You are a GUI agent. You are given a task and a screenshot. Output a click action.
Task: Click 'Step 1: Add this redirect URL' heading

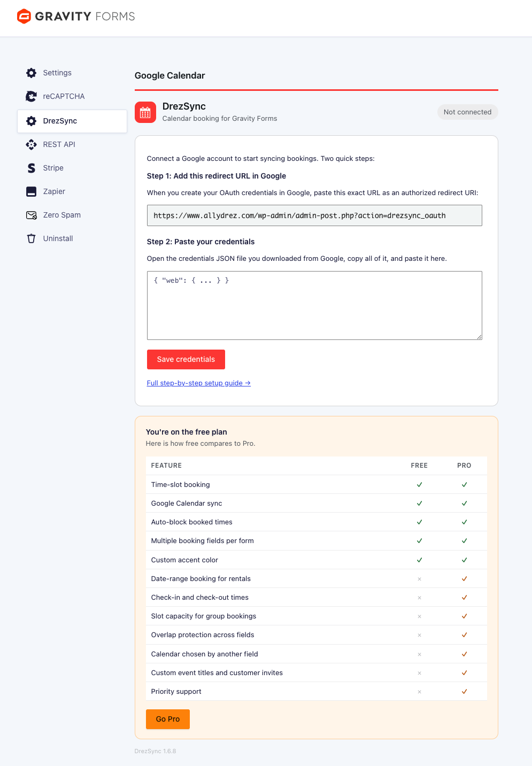(x=217, y=176)
